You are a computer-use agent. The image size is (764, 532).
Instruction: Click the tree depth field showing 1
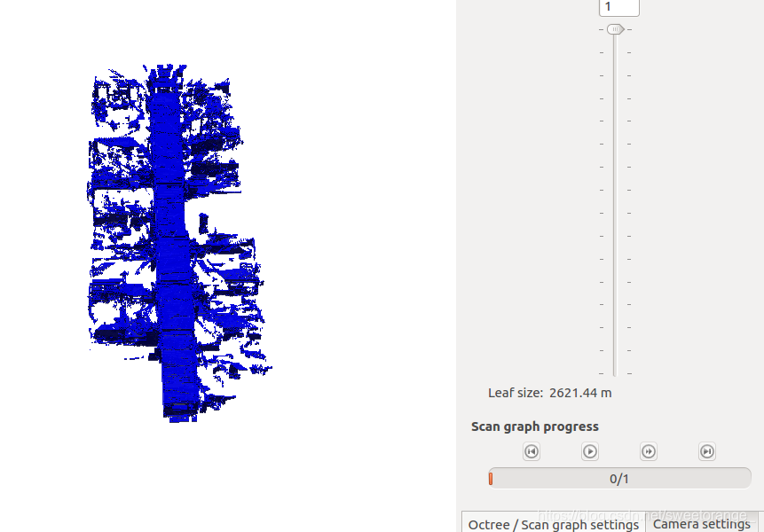click(618, 7)
